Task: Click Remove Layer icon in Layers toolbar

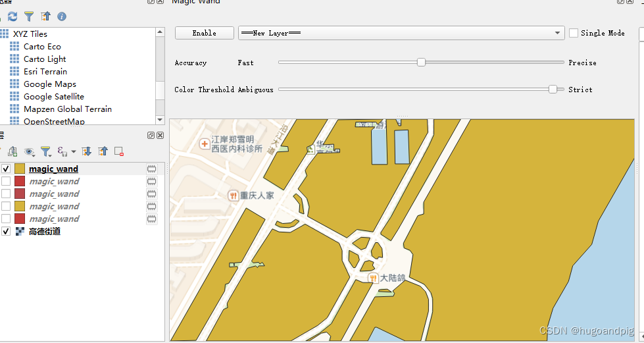Action: click(119, 151)
